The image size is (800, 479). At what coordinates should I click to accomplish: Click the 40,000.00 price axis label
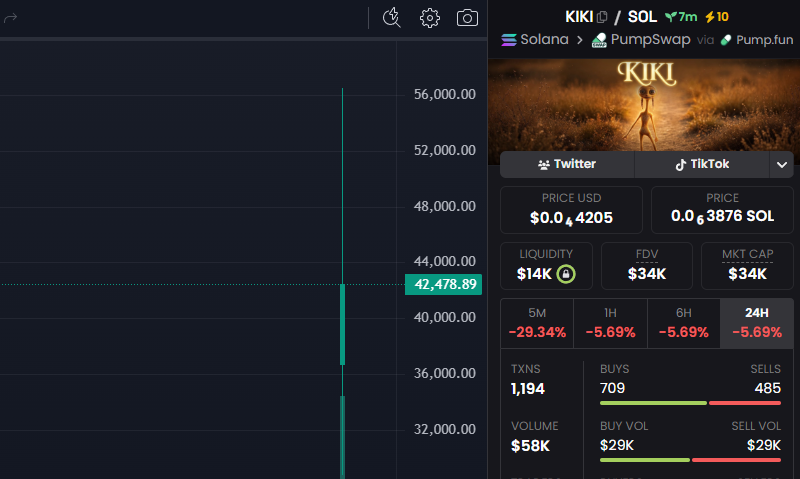(x=444, y=317)
